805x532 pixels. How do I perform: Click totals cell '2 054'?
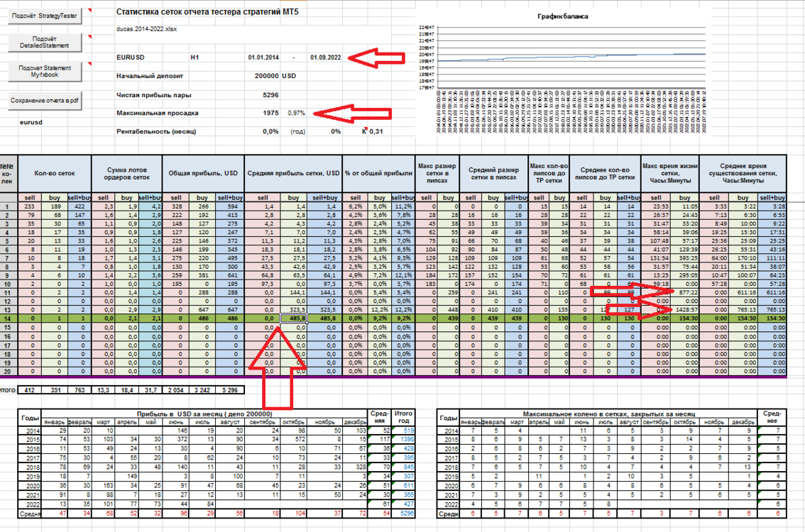pyautogui.click(x=176, y=390)
